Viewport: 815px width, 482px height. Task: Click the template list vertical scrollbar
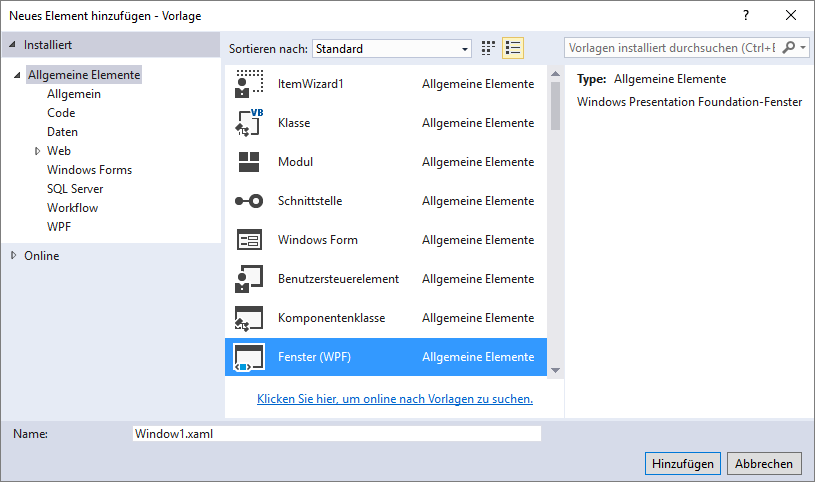pyautogui.click(x=555, y=220)
